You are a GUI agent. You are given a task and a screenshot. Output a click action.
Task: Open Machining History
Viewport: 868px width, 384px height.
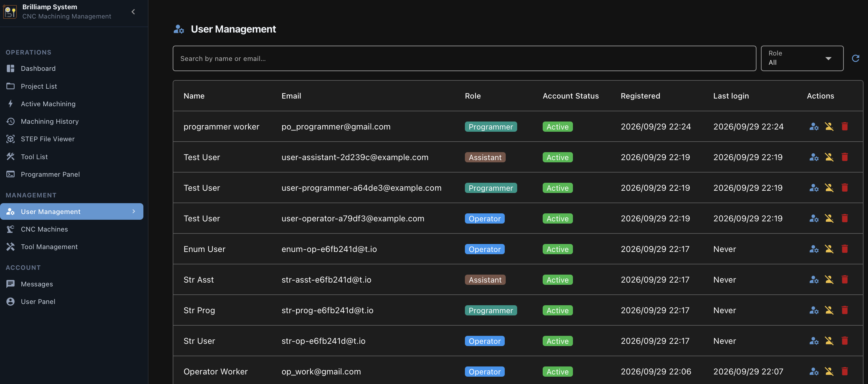(x=71, y=122)
